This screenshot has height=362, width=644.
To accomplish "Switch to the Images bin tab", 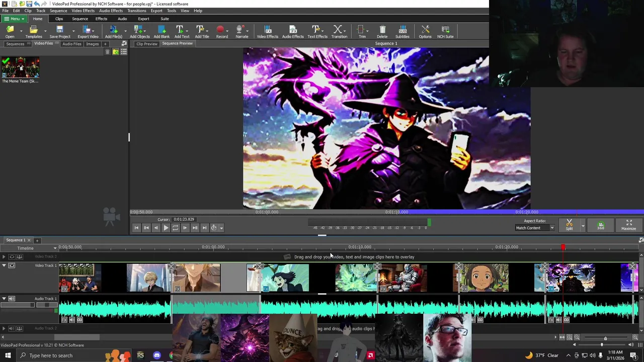I will click(x=93, y=44).
